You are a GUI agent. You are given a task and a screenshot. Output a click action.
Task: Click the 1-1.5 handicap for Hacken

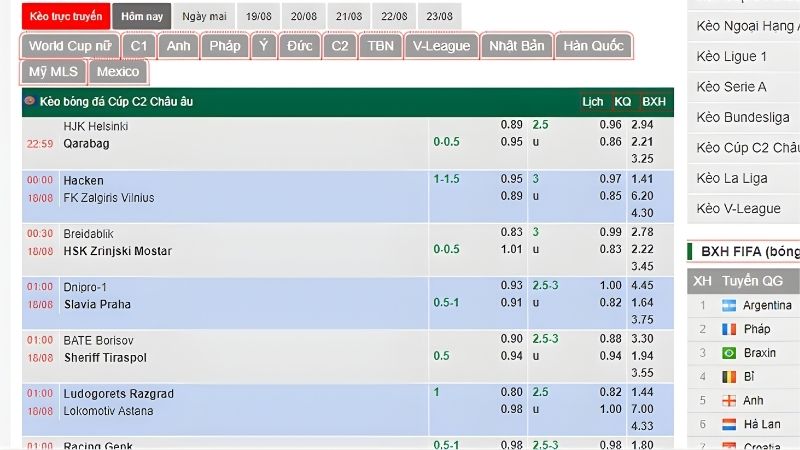click(446, 179)
